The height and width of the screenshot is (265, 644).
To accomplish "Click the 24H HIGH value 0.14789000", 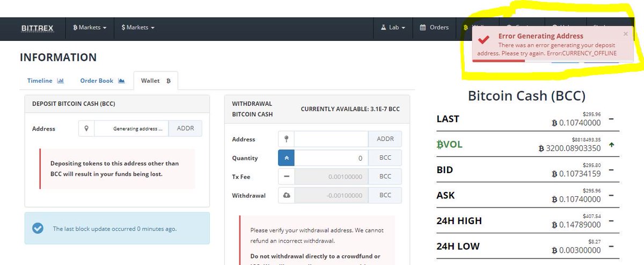I will tap(576, 225).
